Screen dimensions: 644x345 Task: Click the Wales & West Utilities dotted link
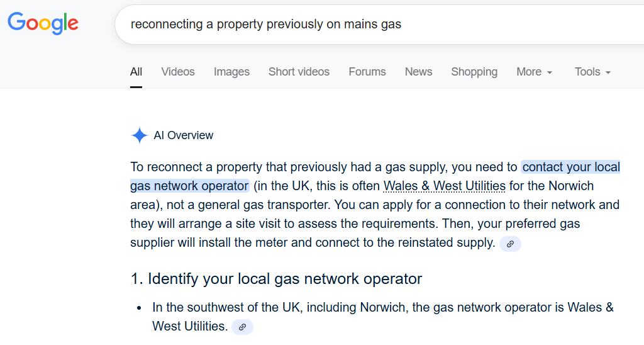(444, 186)
